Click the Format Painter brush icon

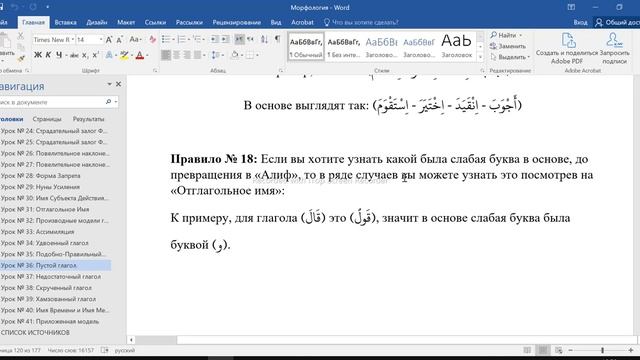pos(22,58)
